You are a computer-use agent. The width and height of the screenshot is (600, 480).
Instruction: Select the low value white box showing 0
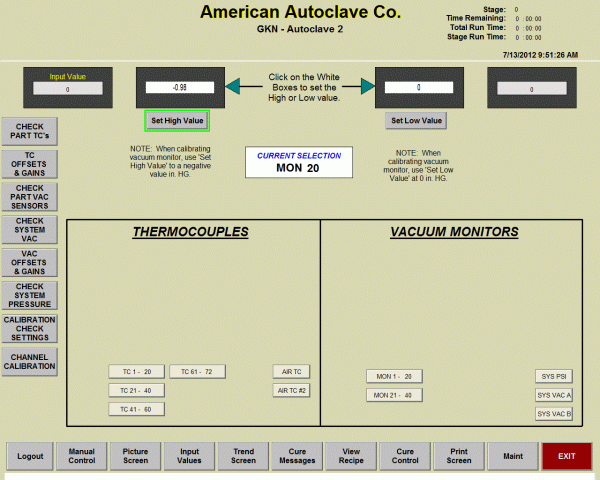tap(419, 87)
